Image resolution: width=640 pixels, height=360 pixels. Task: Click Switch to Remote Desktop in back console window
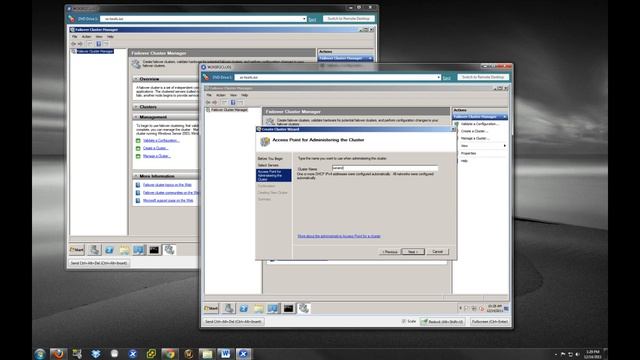pyautogui.click(x=349, y=18)
